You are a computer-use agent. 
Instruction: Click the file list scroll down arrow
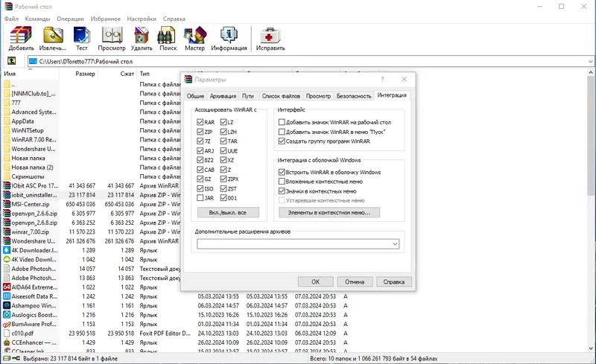(591, 348)
